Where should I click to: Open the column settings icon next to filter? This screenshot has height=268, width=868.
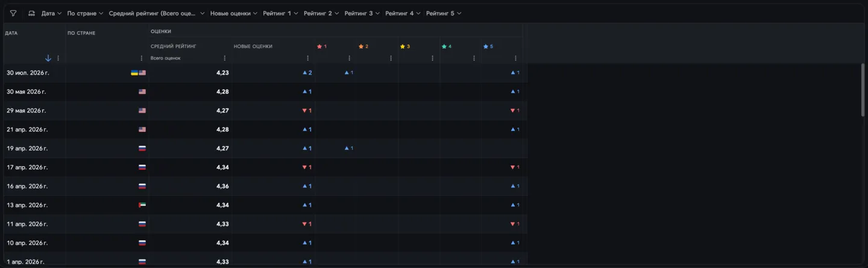[31, 13]
